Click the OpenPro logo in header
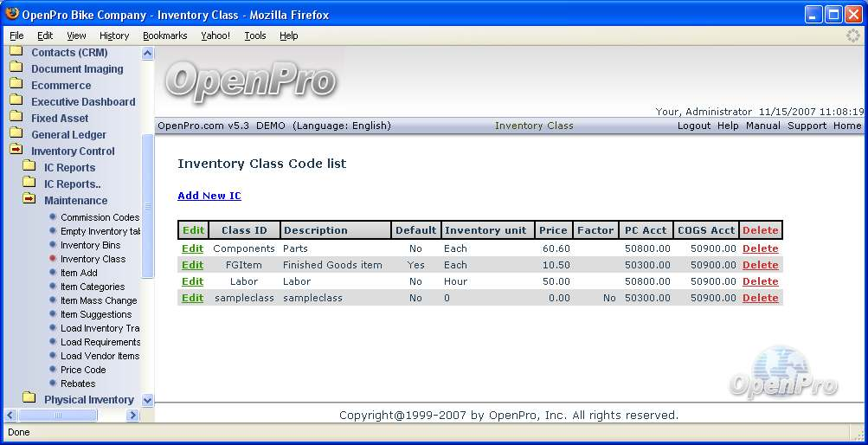This screenshot has height=445, width=868. click(250, 81)
